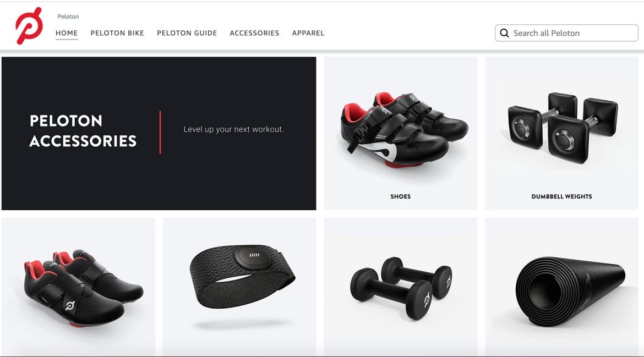
Task: Select the Altos cycling shoes thumbnail
Action: (x=79, y=287)
